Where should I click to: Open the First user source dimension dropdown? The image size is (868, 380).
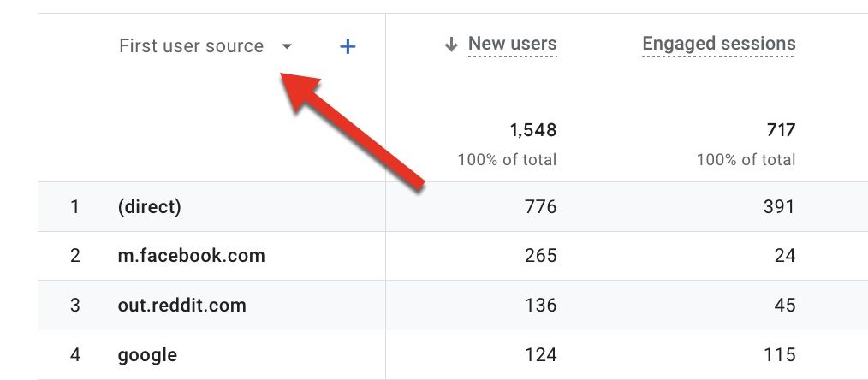coord(192,46)
